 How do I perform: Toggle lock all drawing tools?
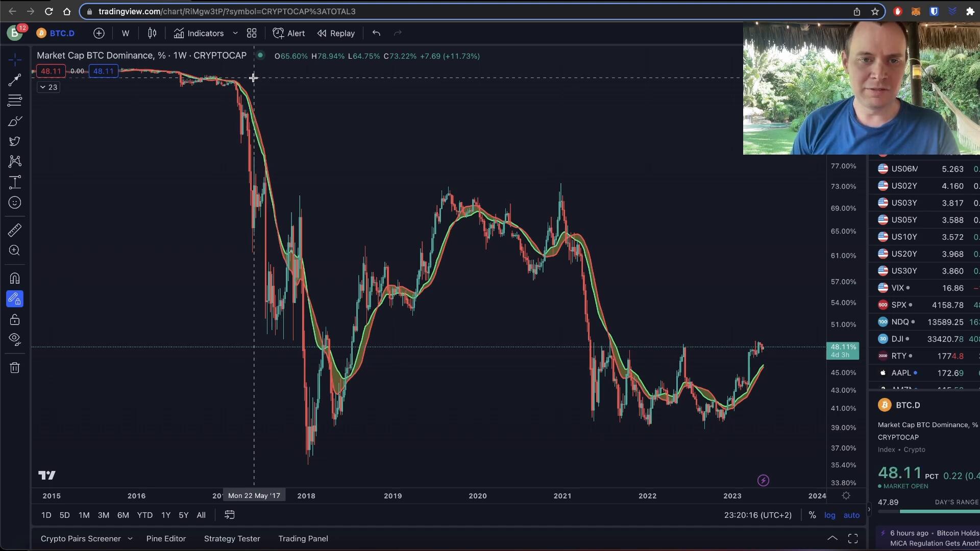pos(15,320)
